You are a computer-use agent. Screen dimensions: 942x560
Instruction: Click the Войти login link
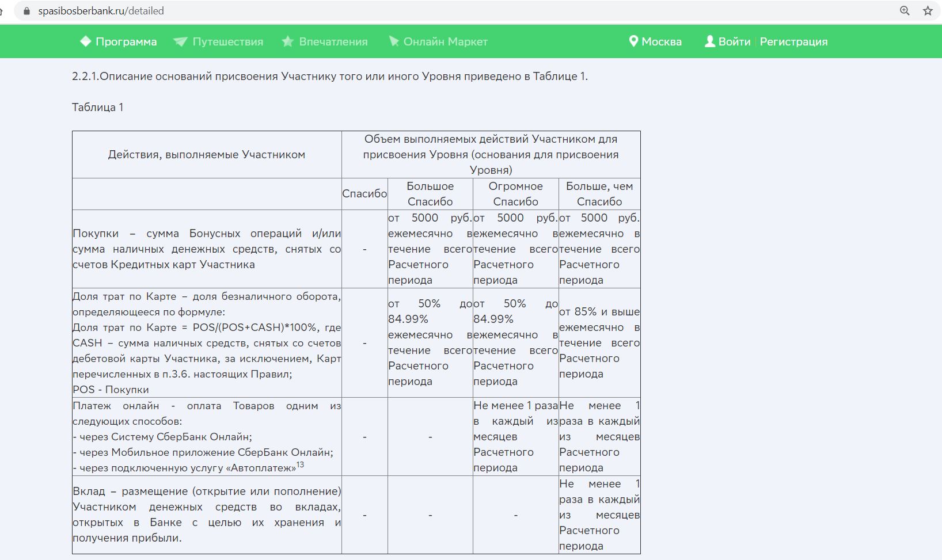[x=734, y=42]
